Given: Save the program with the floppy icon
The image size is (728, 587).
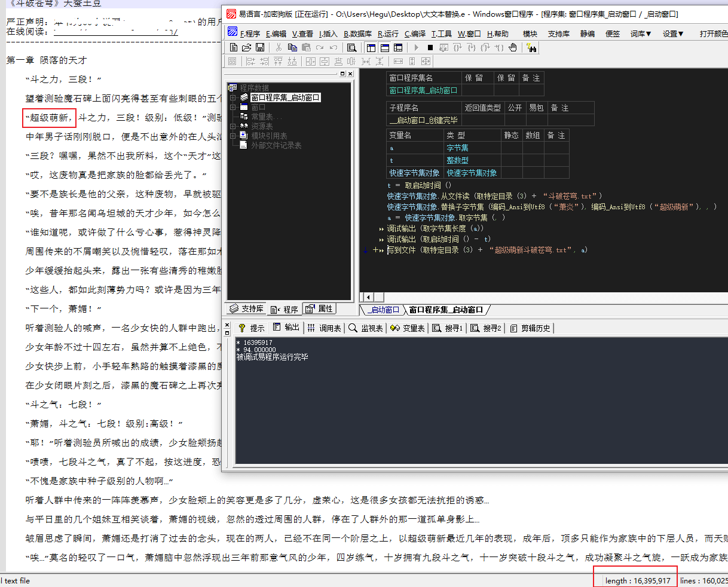Looking at the screenshot, I should tap(259, 47).
